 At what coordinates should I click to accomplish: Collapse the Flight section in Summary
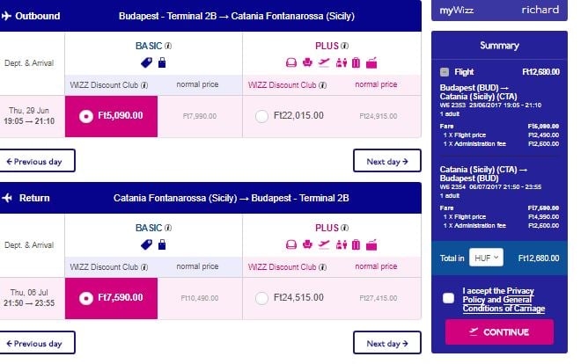(445, 72)
